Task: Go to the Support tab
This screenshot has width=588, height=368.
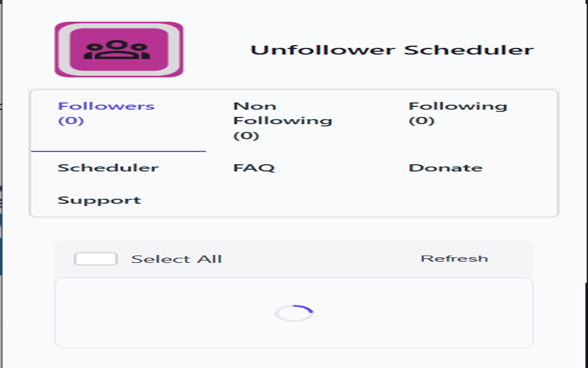Action: point(99,200)
